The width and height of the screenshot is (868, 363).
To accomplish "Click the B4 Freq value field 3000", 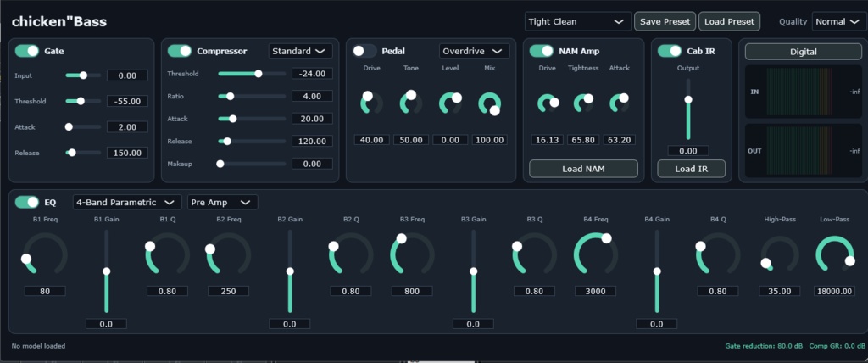I will (595, 291).
